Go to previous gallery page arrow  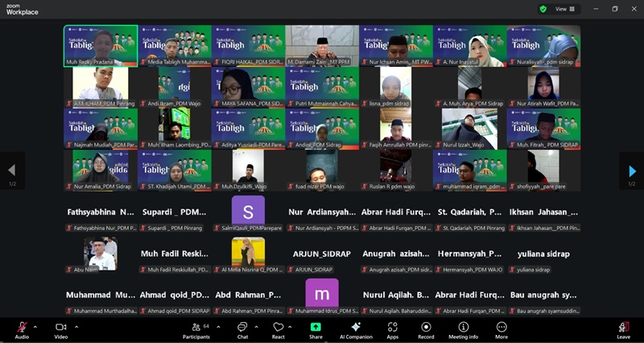point(11,171)
